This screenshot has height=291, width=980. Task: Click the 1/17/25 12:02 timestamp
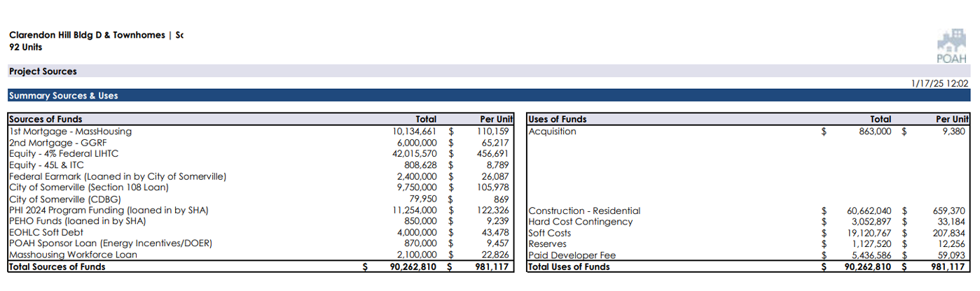[939, 83]
